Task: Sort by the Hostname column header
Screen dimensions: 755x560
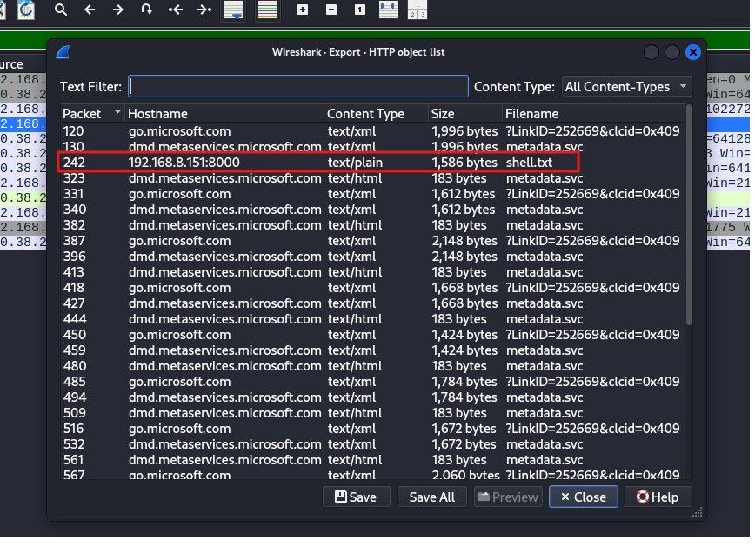Action: click(x=224, y=114)
